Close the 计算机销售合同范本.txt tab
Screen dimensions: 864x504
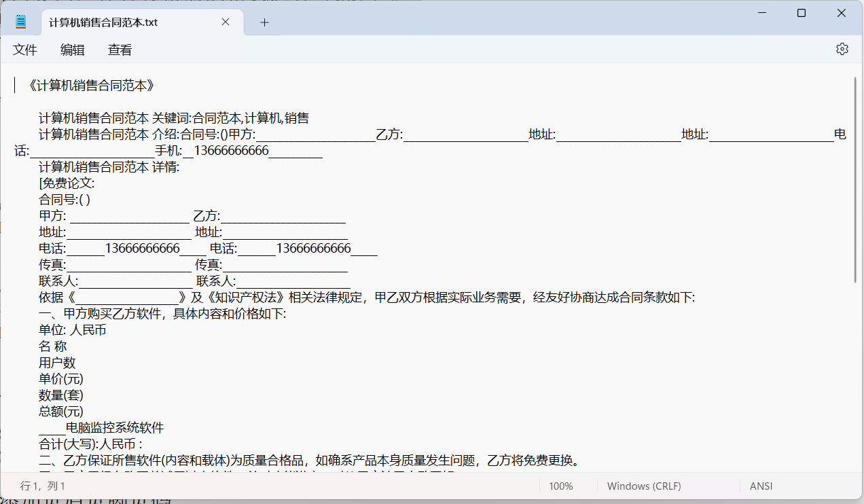pos(225,21)
